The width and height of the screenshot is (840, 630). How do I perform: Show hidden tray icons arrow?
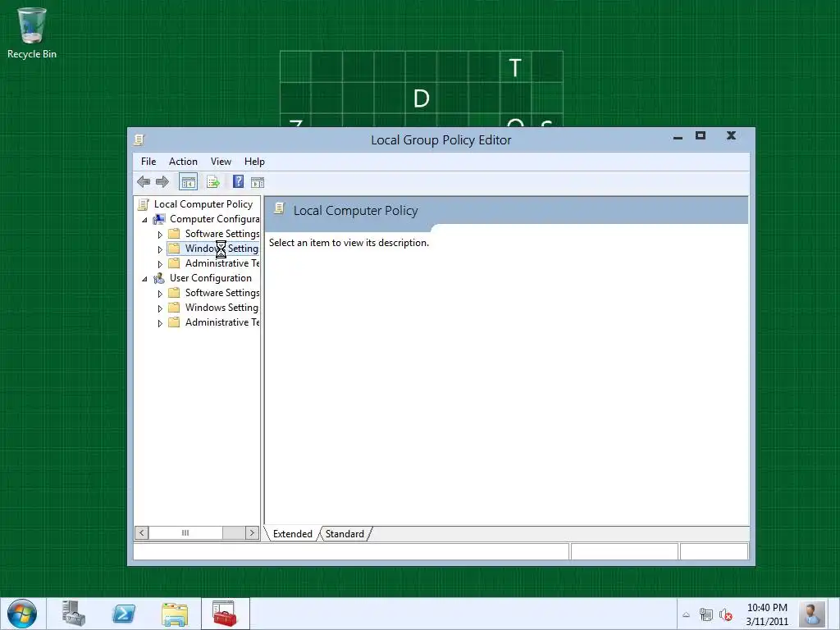click(686, 615)
